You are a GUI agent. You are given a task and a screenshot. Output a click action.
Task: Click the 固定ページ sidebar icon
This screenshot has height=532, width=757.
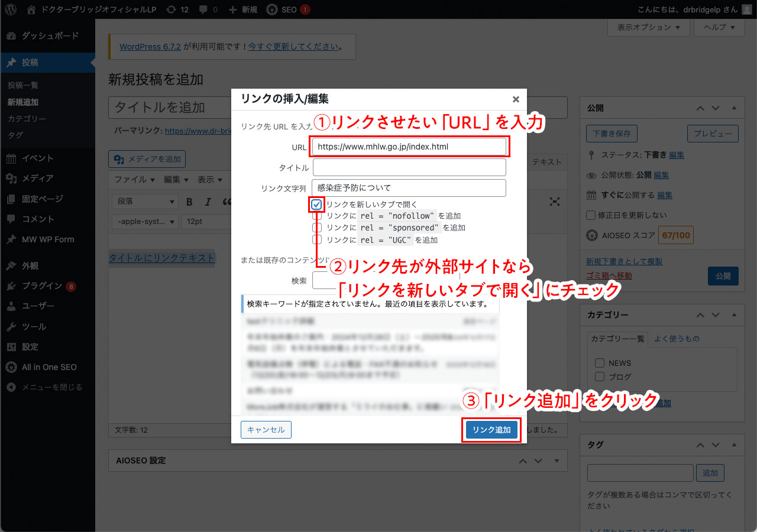[x=11, y=199]
